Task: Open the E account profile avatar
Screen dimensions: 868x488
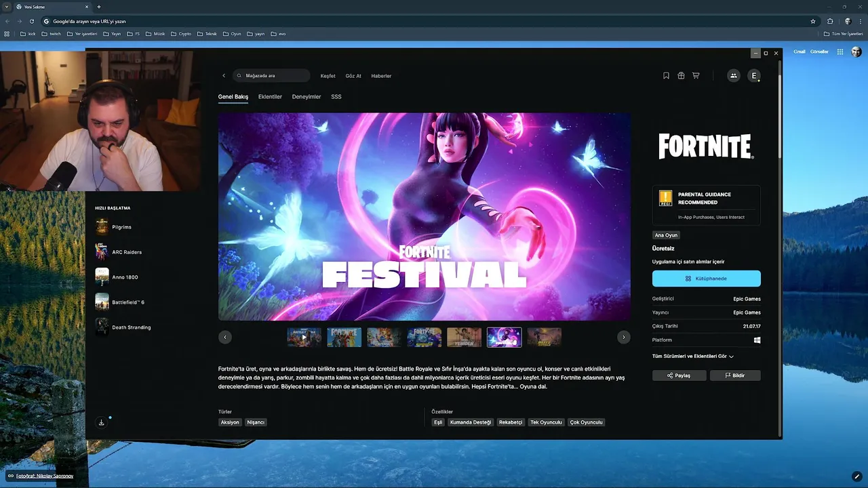Action: pyautogui.click(x=753, y=76)
